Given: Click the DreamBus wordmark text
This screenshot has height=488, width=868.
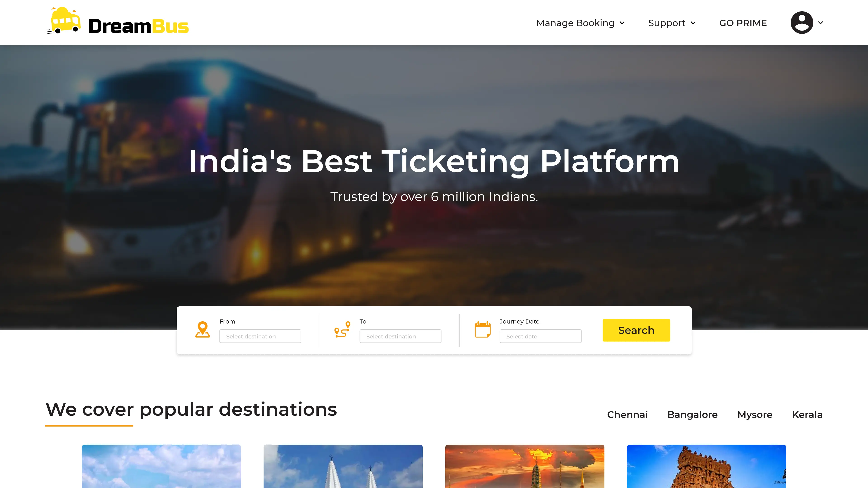Looking at the screenshot, I should pyautogui.click(x=139, y=26).
